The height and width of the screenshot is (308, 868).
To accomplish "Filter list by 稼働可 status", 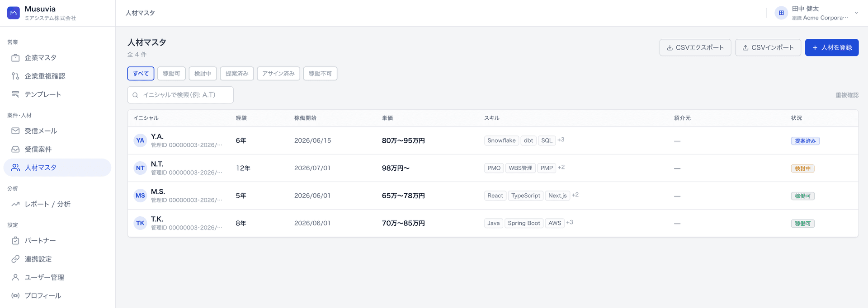I will (171, 74).
